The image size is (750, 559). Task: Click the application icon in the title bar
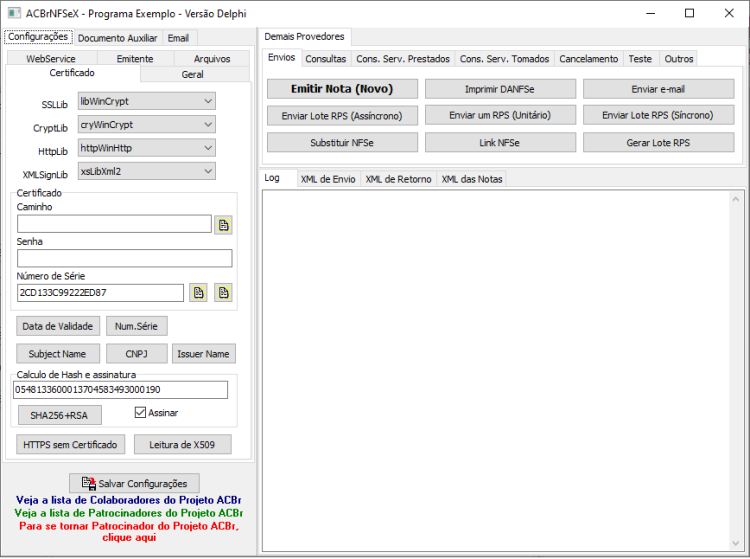(14, 13)
